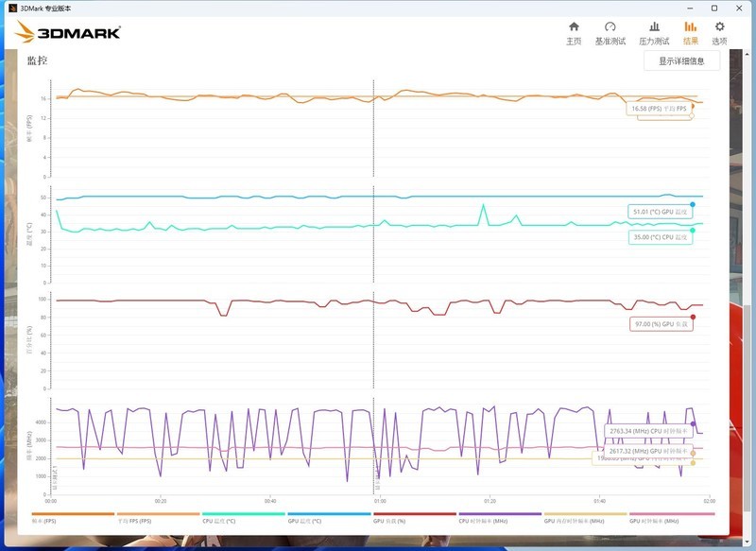The height and width of the screenshot is (551, 756).
Task: Click the 35.00 (°C) CPU temperature label
Action: (660, 237)
